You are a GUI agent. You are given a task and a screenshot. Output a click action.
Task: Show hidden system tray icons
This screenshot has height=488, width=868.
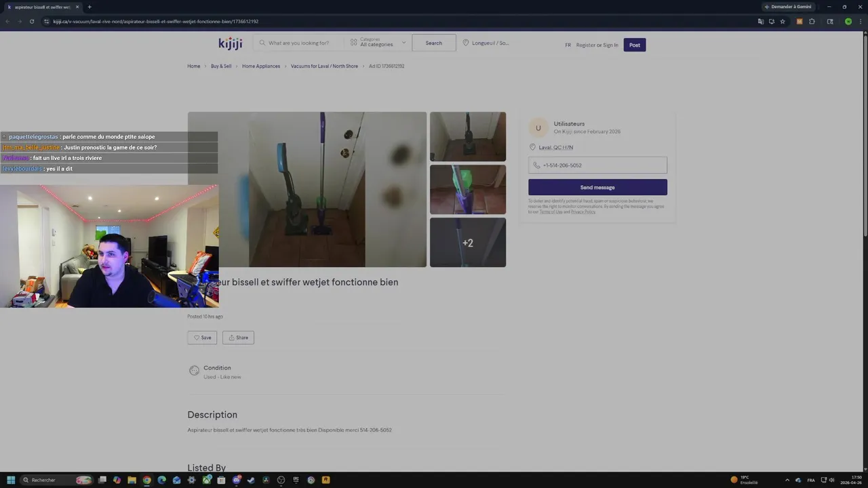click(787, 480)
